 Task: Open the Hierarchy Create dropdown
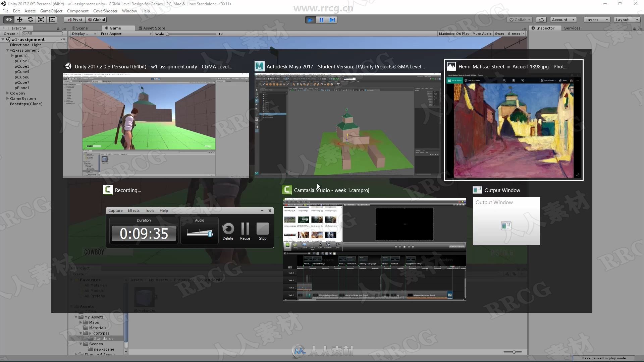click(11, 34)
